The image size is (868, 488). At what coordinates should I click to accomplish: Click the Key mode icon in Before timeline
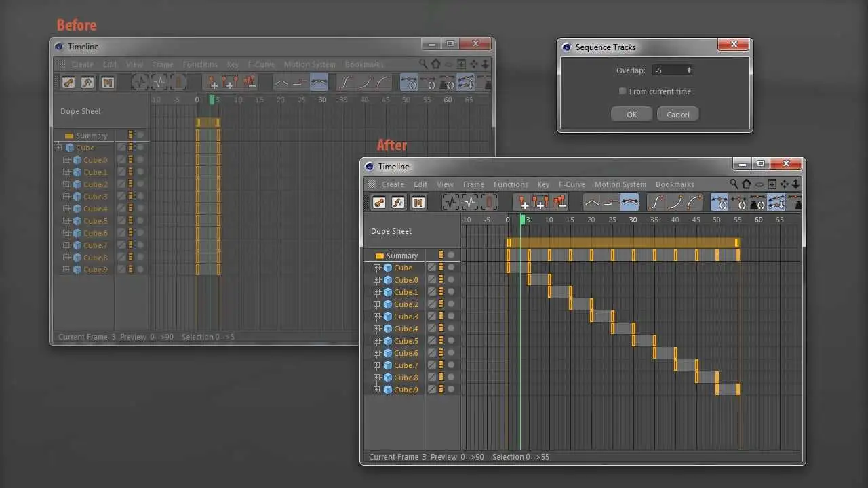[x=68, y=83]
